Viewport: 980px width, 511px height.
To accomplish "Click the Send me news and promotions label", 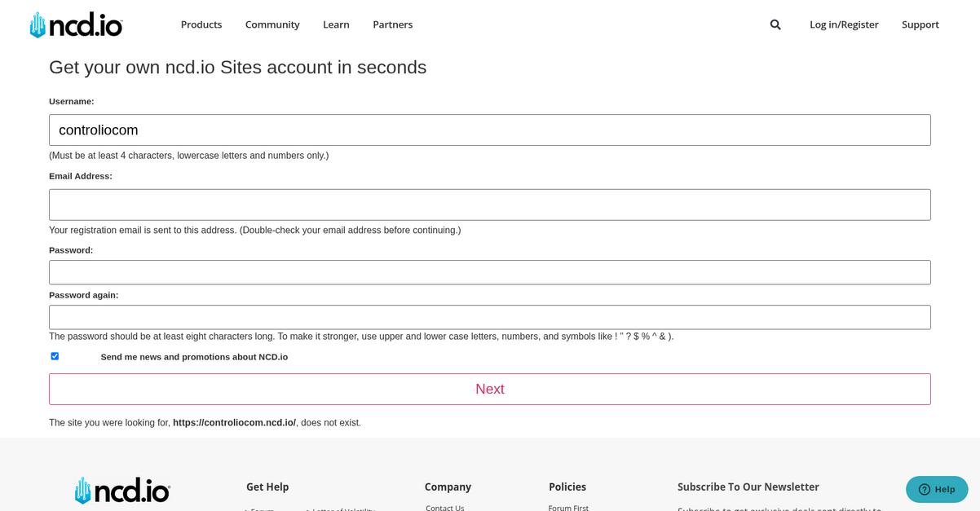I will (x=194, y=357).
